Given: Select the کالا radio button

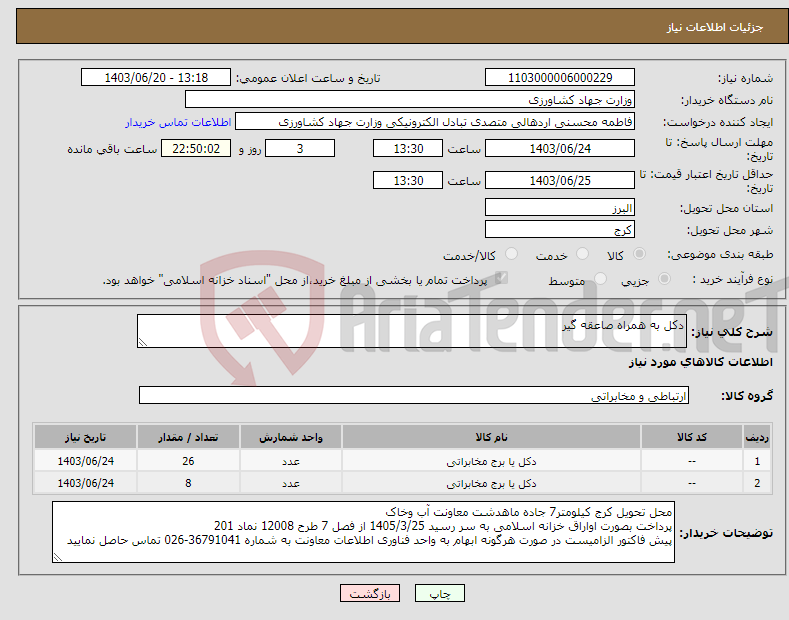Looking at the screenshot, I should pyautogui.click(x=639, y=254).
